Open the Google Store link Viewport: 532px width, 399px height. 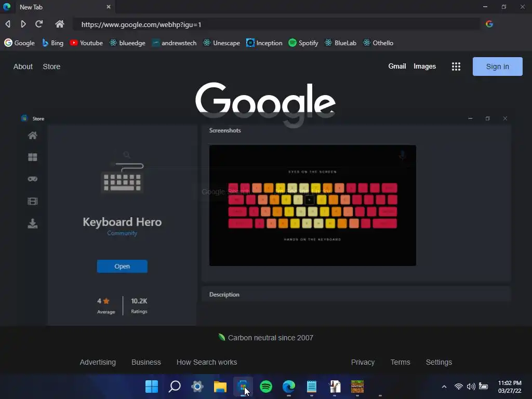click(51, 66)
